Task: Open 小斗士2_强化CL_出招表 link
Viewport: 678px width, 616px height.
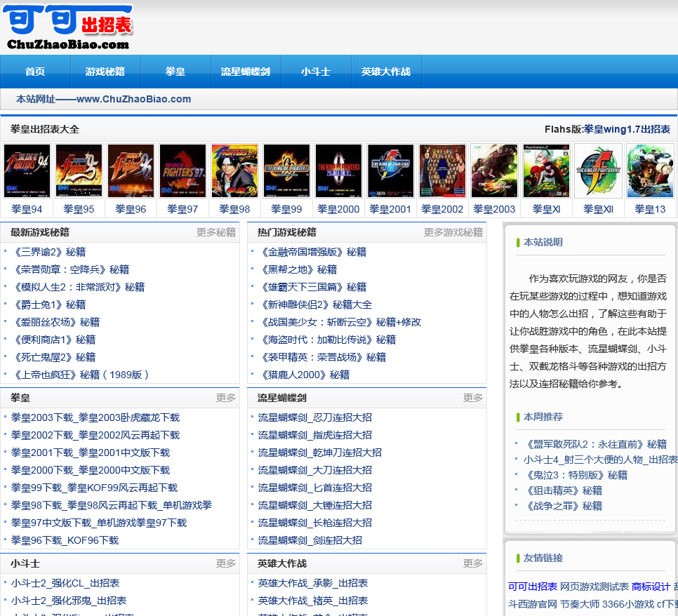Action: tap(65, 583)
